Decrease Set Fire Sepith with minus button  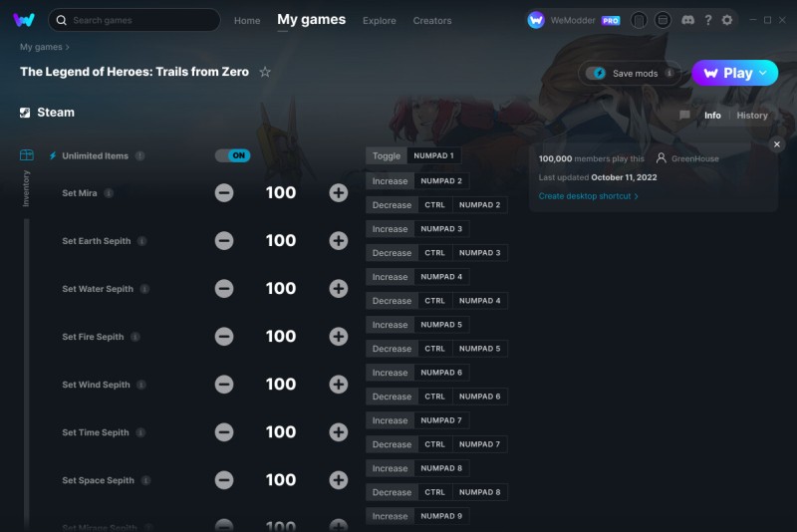(x=224, y=337)
